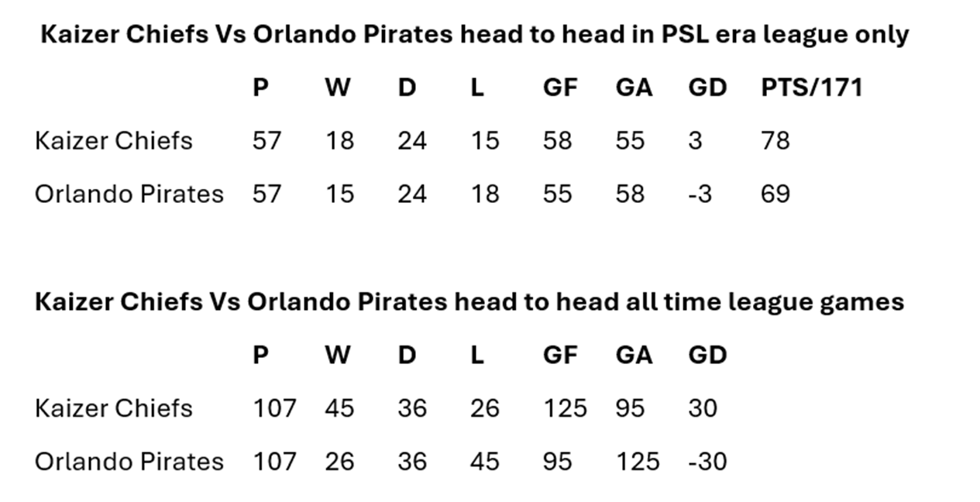Click Orlando Pirates points value 69

click(775, 193)
